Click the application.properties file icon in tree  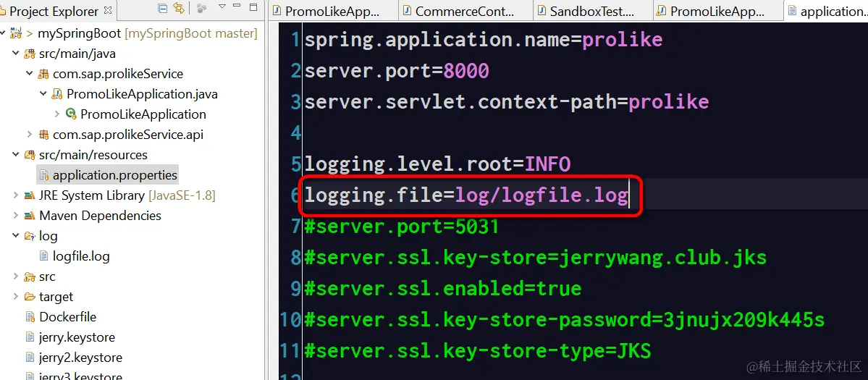point(43,175)
